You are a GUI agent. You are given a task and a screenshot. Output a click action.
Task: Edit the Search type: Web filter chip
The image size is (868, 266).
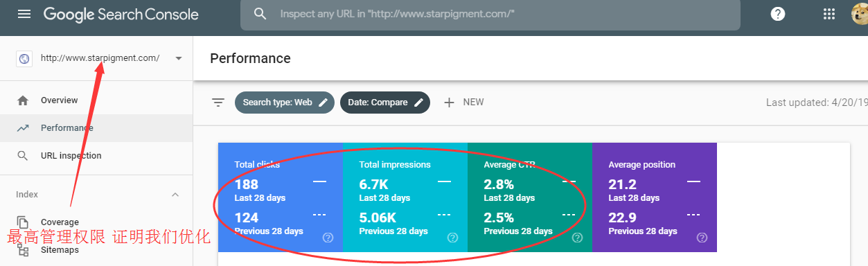[x=285, y=103]
